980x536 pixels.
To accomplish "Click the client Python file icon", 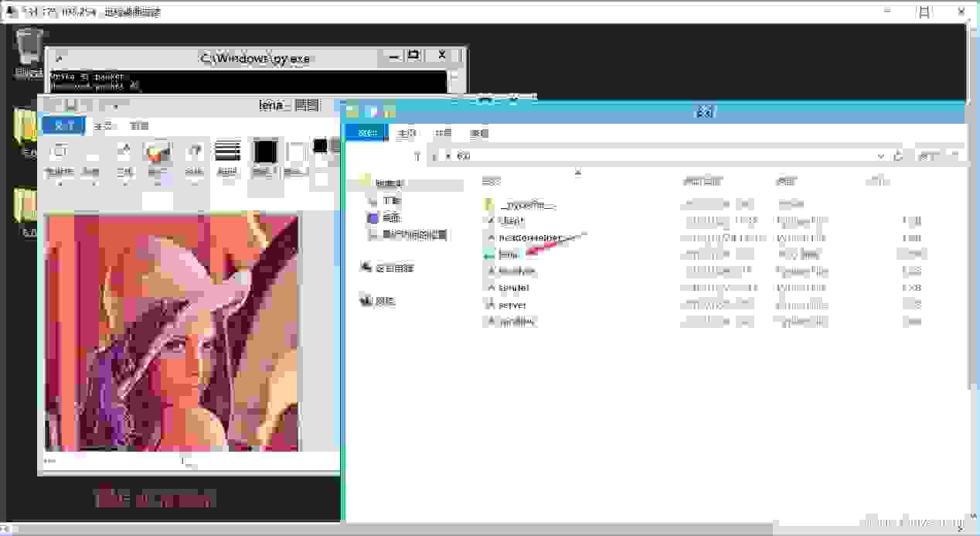I will tap(489, 221).
